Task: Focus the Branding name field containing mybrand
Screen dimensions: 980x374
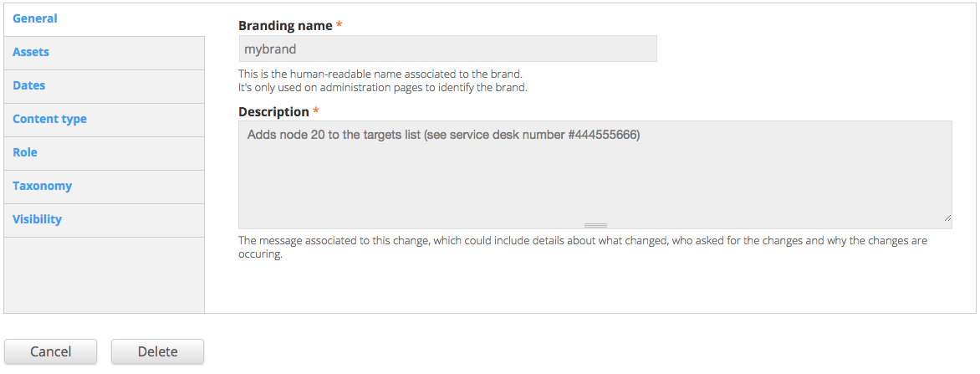Action: [447, 49]
